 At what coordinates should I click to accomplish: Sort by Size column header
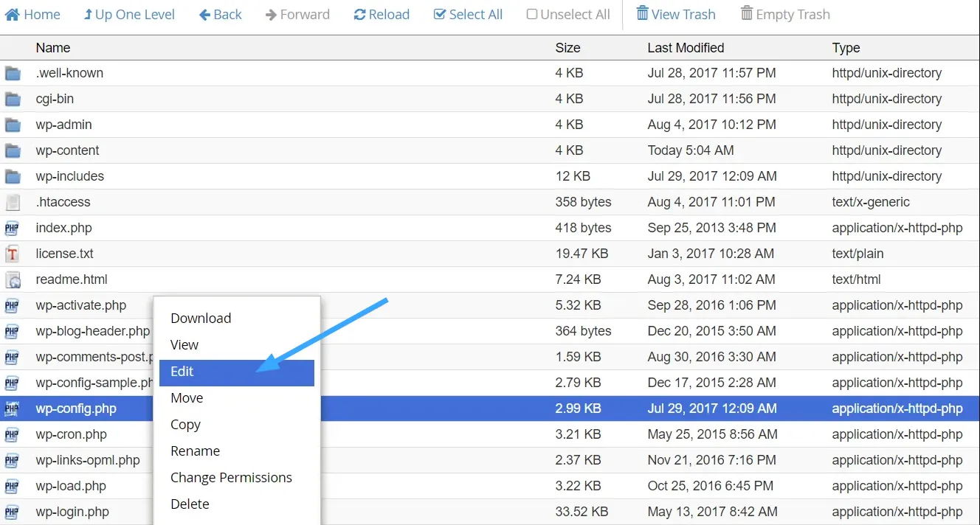pyautogui.click(x=567, y=48)
